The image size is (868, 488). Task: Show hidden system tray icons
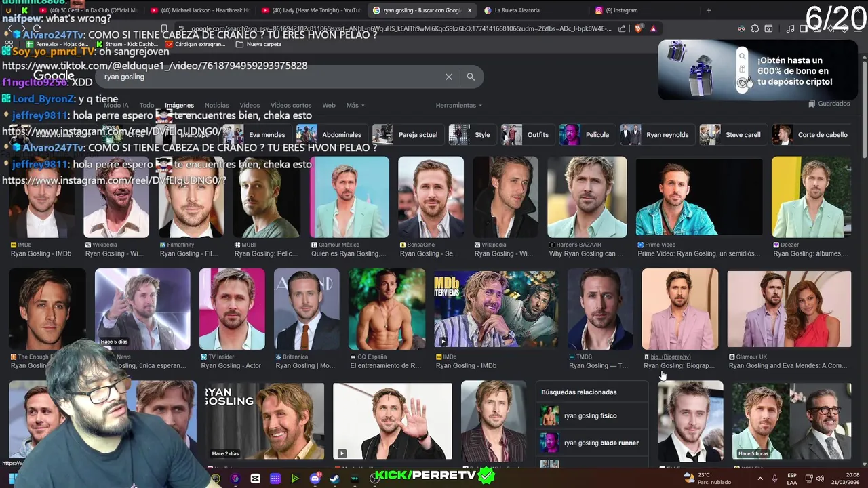760,479
